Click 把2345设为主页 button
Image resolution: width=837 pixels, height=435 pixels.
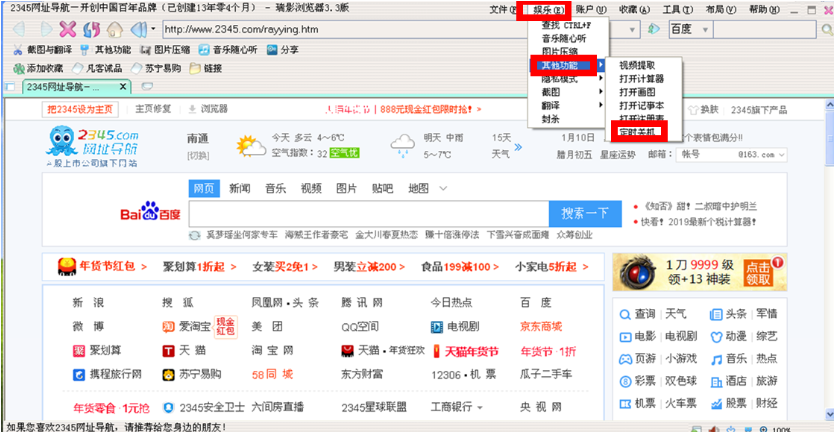coord(80,109)
